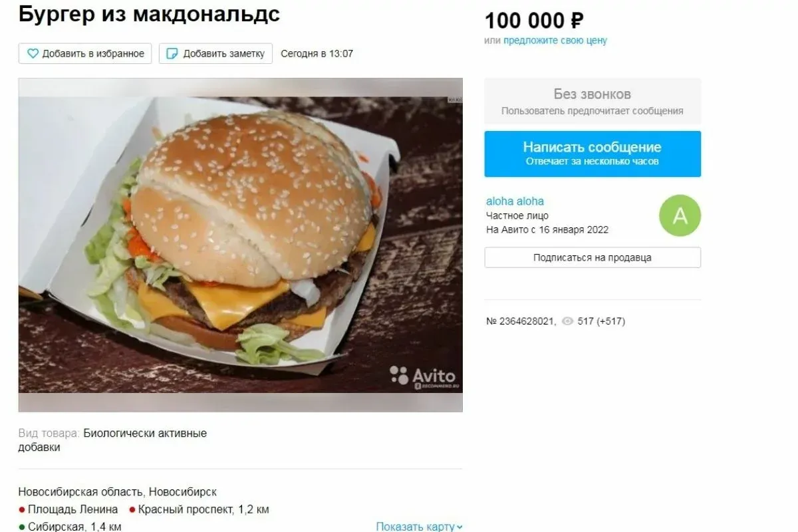Click the red dot beside Площадь Ленина
The height and width of the screenshot is (532, 798).
click(x=22, y=510)
